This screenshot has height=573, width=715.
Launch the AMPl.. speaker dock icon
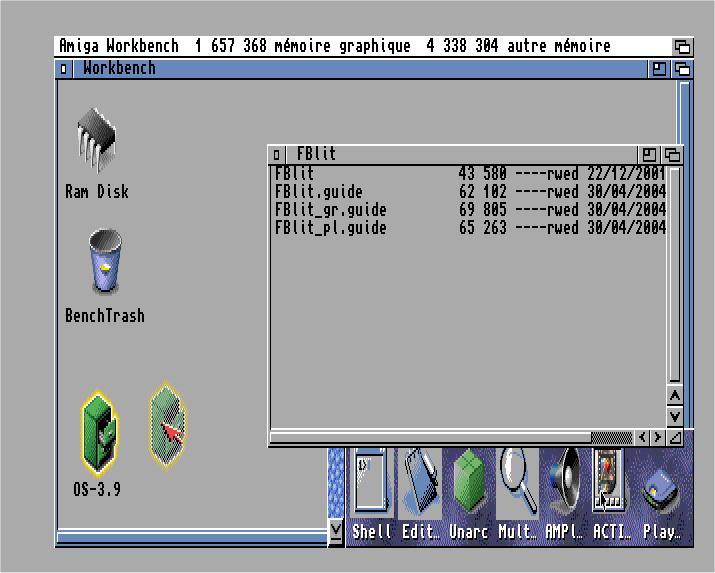coord(565,481)
